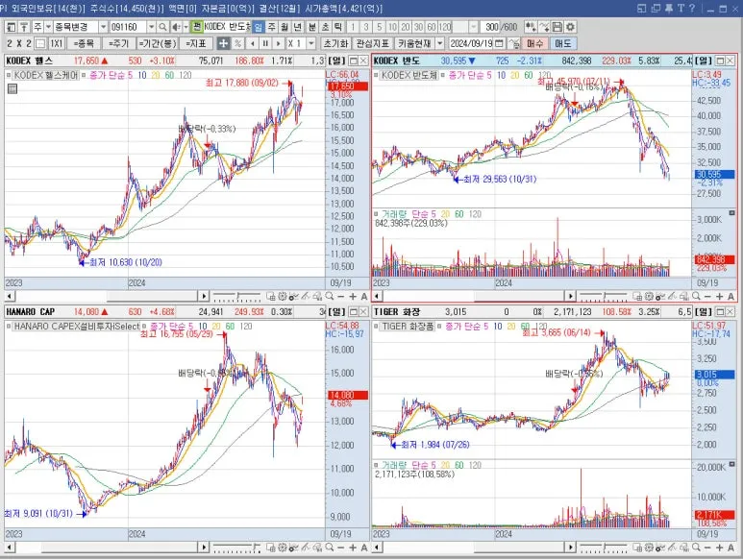
Task: Click the 초기화 reset button
Action: (335, 43)
